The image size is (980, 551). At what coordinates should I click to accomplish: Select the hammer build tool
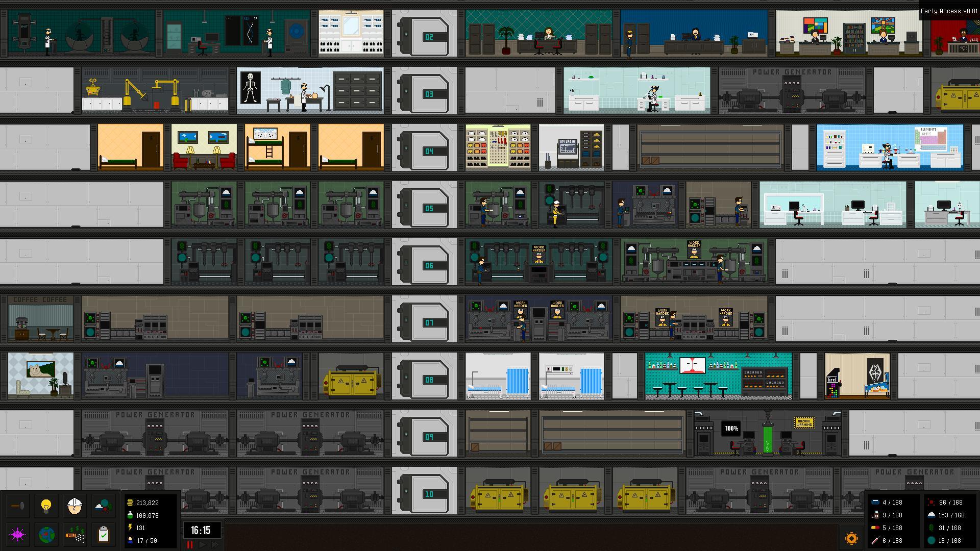coord(19,507)
